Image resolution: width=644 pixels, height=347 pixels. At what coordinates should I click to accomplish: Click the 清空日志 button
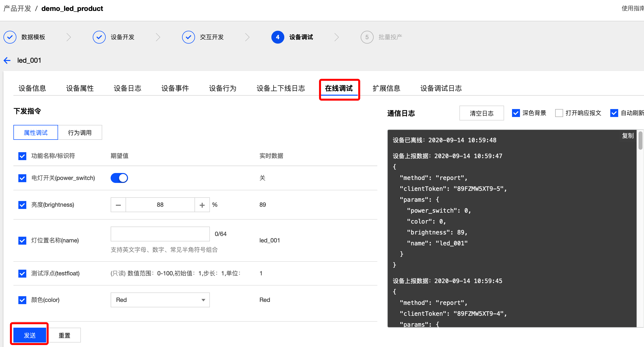(x=481, y=113)
